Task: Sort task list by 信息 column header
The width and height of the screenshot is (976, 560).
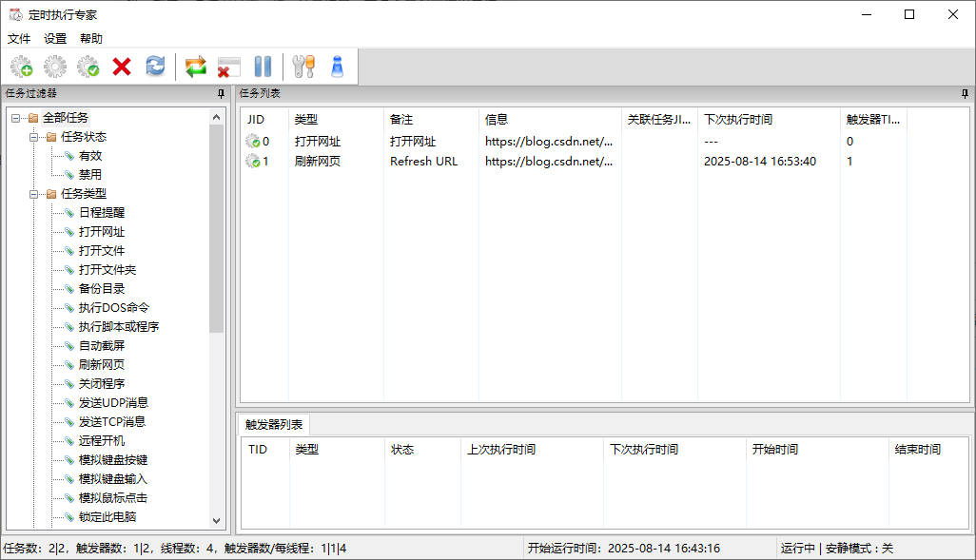Action: pyautogui.click(x=550, y=120)
